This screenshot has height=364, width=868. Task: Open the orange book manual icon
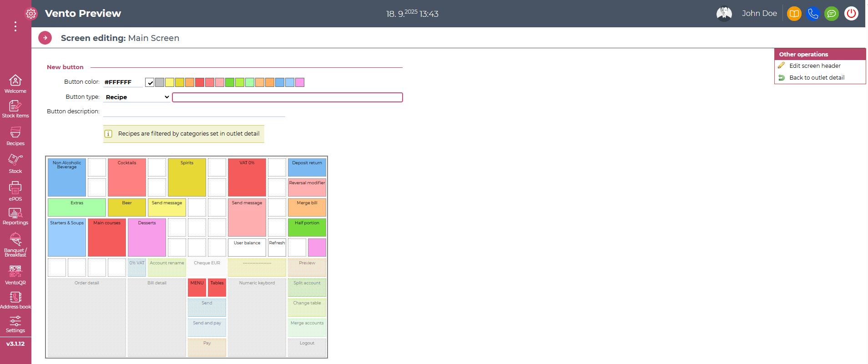(794, 14)
